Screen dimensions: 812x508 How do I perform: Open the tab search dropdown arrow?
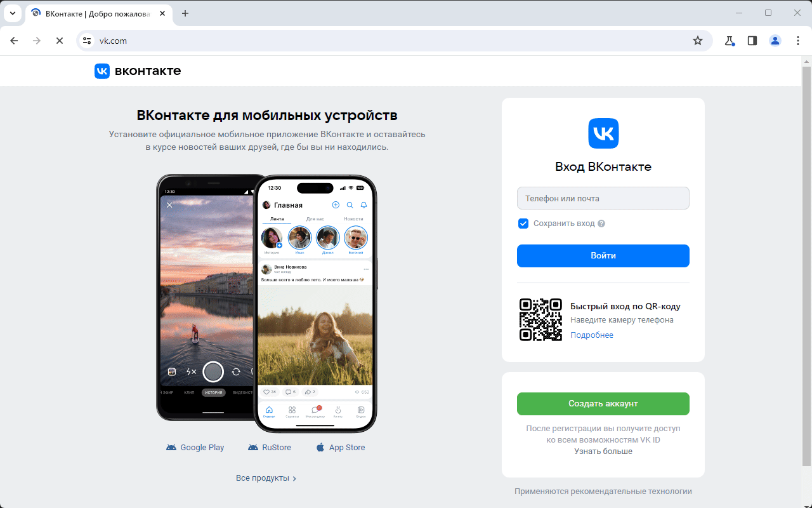[x=12, y=13]
